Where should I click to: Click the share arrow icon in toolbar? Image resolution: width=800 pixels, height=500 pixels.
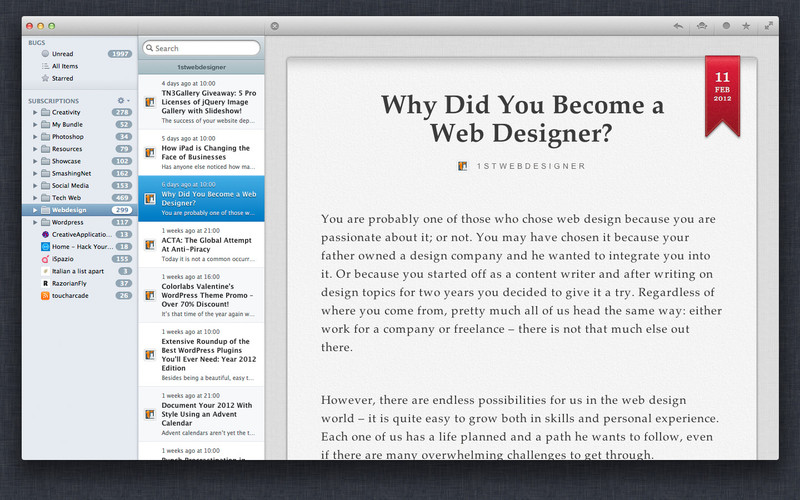coord(678,25)
